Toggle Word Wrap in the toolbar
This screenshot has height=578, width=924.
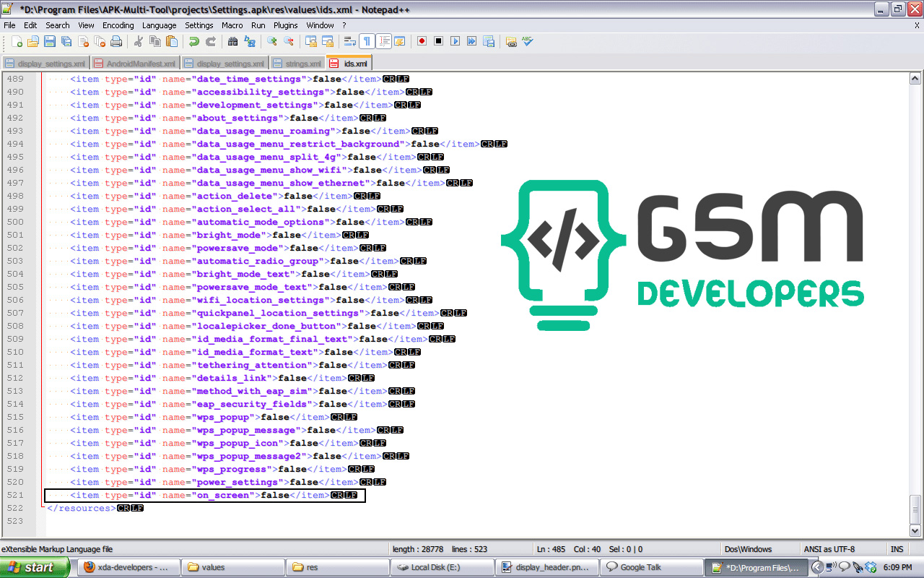(x=350, y=42)
